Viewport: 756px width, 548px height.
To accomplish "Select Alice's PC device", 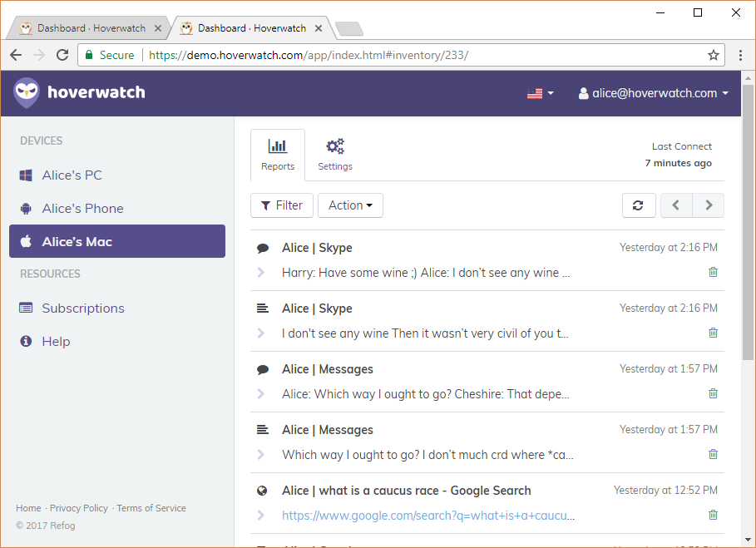I will [x=117, y=175].
